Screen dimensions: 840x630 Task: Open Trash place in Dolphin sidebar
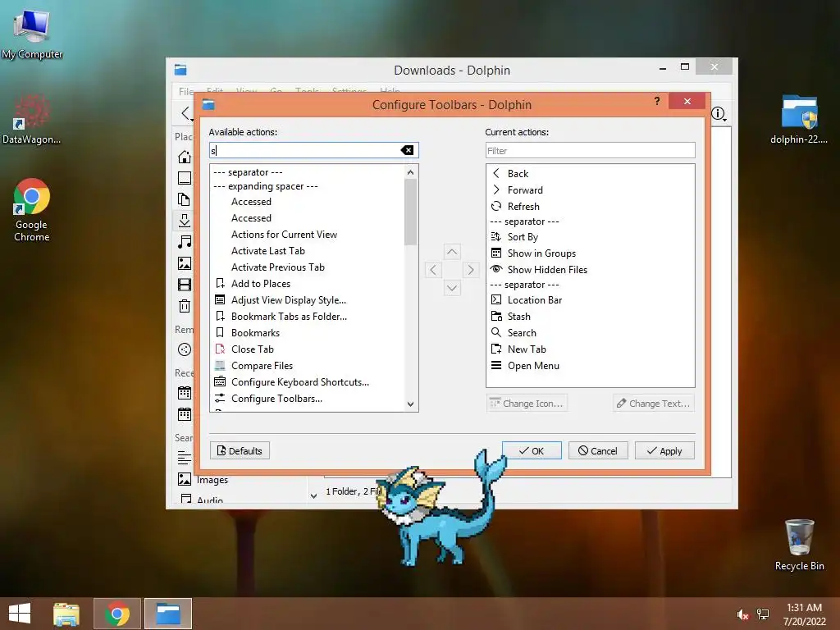tap(185, 306)
